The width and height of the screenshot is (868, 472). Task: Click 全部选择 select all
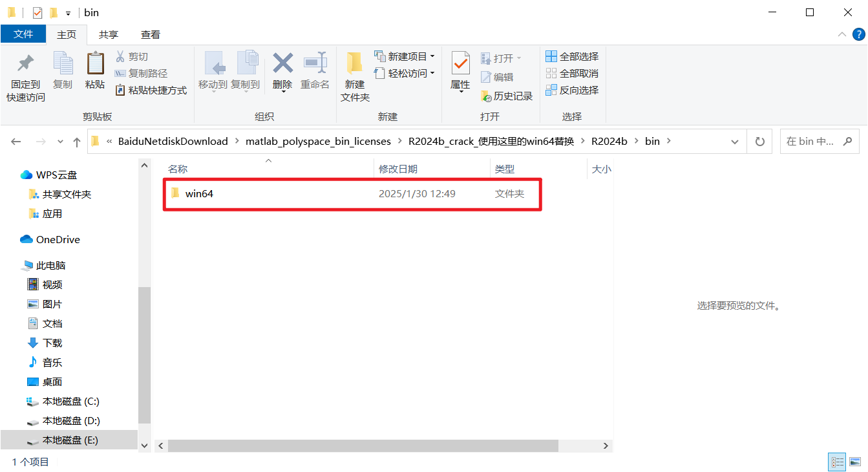click(x=572, y=57)
